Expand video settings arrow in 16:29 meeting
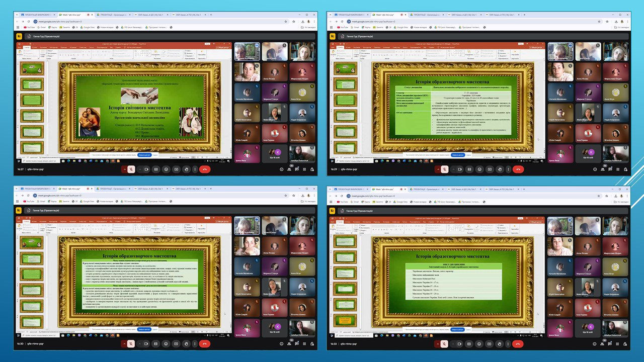Screen dimensions: 644x362 pyautogui.click(x=453, y=169)
